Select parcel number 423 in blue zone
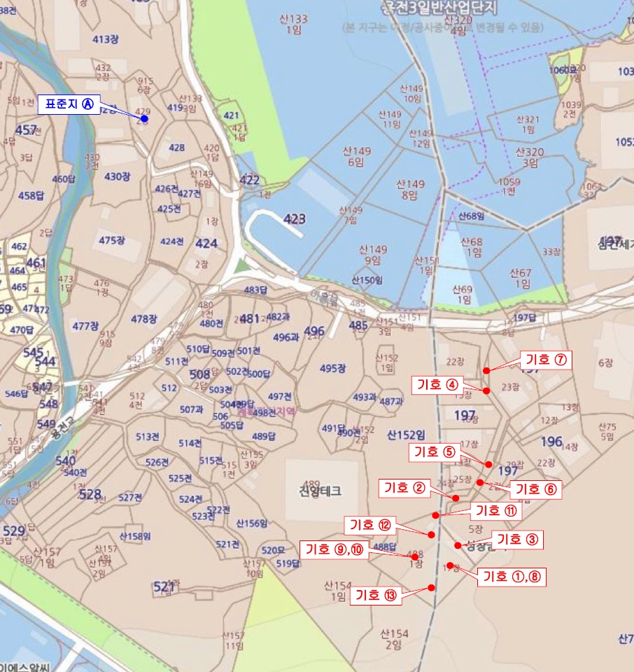Screen dimensions: 634x672 295,219
